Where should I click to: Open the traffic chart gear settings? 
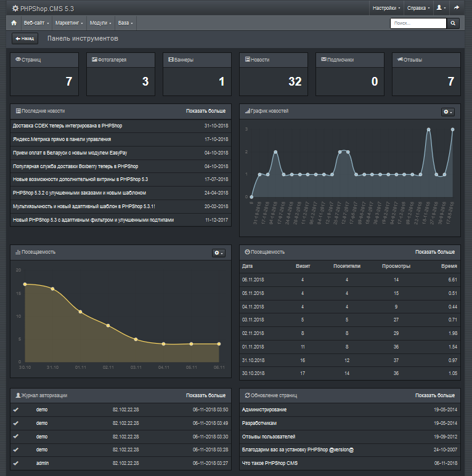pyautogui.click(x=218, y=253)
